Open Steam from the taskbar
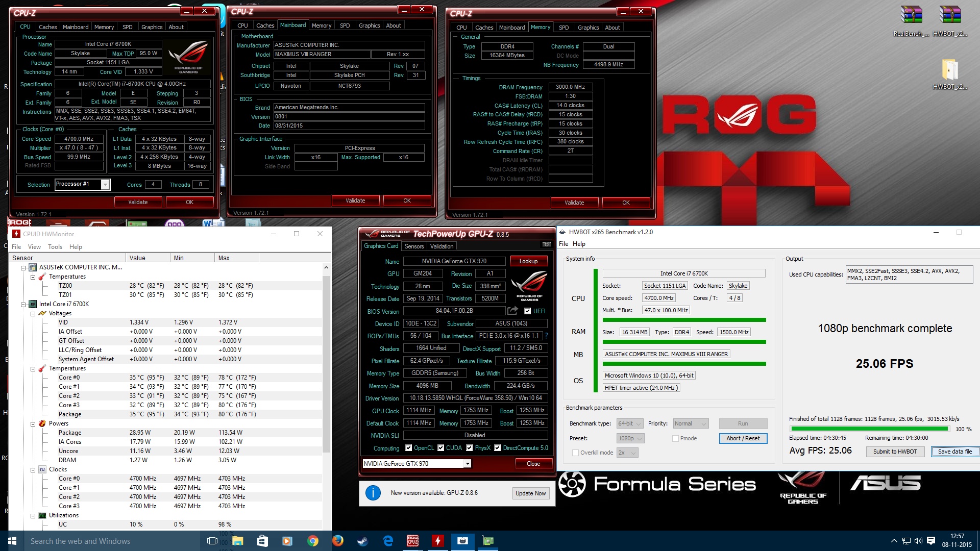The height and width of the screenshot is (551, 980). click(363, 541)
